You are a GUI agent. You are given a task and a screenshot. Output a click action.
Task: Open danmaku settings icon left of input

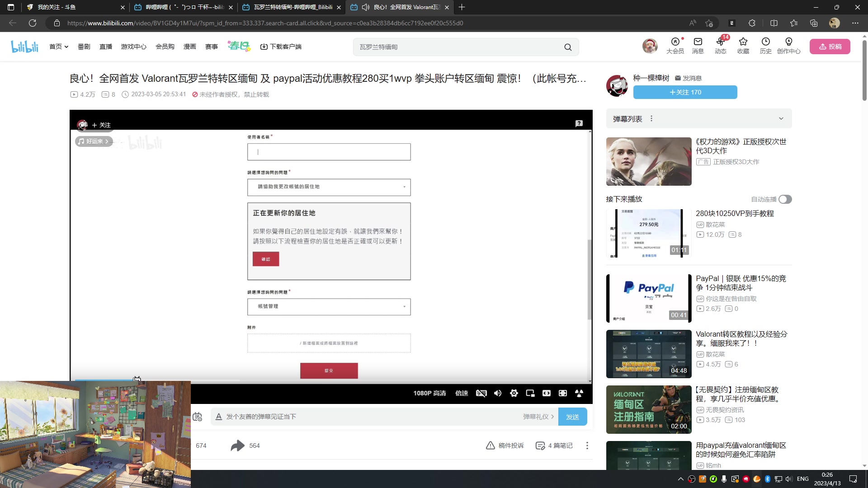point(198,417)
